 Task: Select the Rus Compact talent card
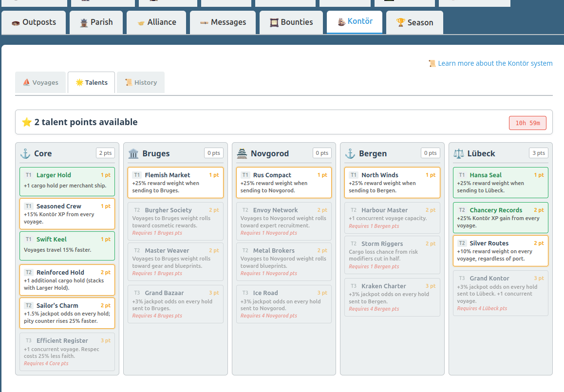pyautogui.click(x=284, y=182)
